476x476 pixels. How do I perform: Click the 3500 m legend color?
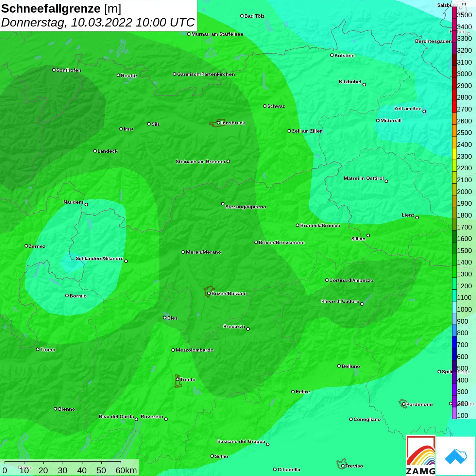(454, 13)
